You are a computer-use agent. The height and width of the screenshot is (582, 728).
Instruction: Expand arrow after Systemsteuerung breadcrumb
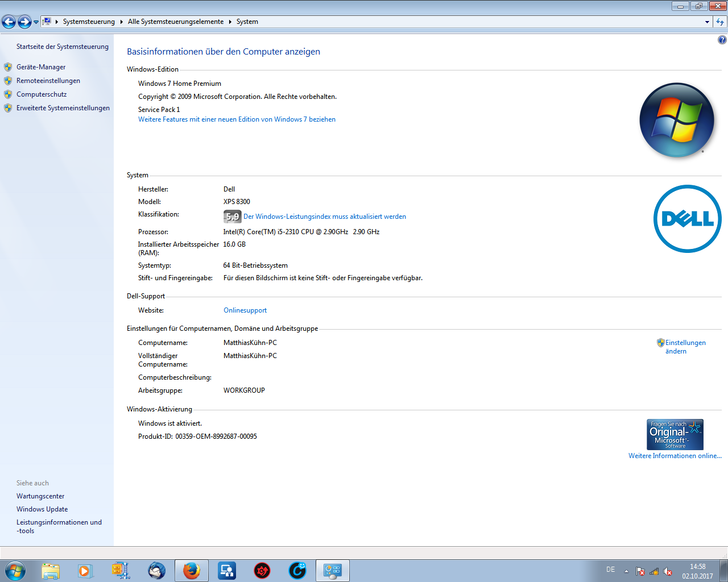(121, 22)
